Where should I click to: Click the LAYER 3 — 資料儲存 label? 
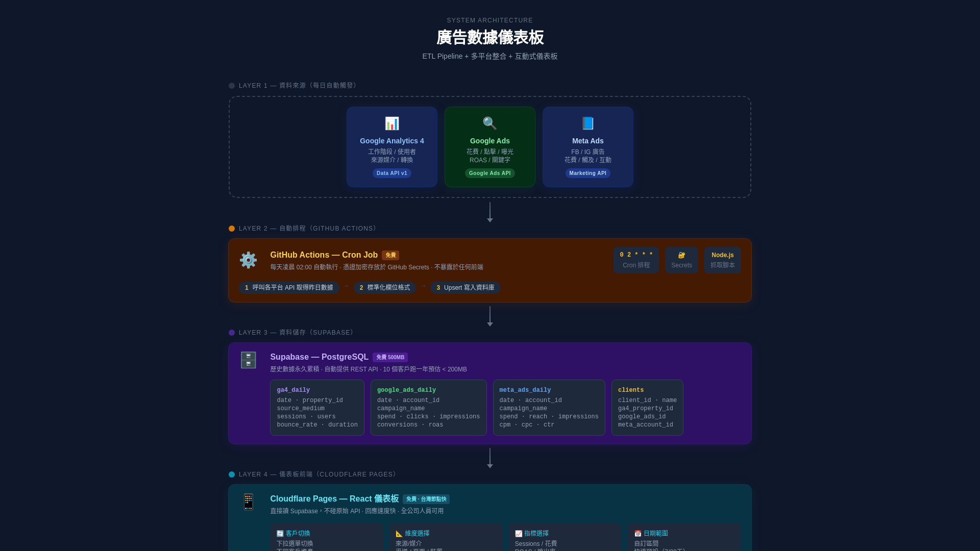pyautogui.click(x=298, y=333)
